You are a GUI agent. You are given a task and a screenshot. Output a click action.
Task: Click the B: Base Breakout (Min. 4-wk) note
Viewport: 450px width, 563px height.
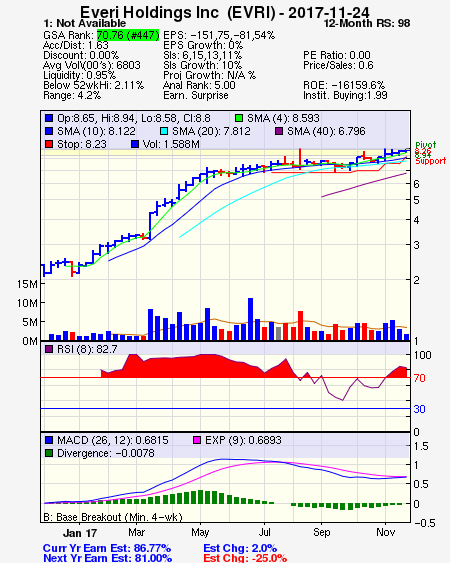pos(113,517)
